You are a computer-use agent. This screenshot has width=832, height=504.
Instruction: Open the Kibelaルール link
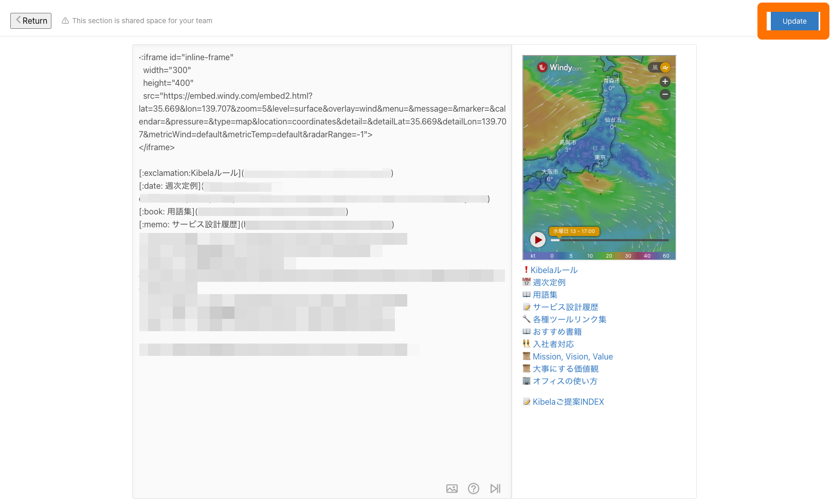click(554, 270)
